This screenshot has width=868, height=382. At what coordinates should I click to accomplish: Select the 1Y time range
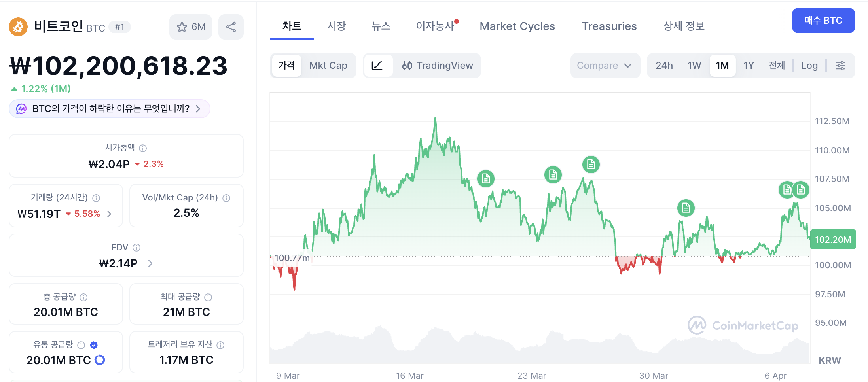tap(749, 66)
